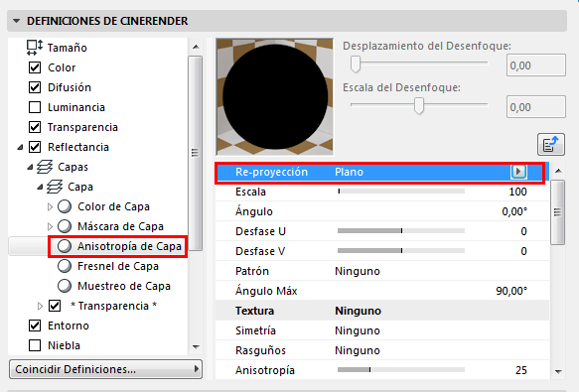Uncheck the Color channel checkbox

pyautogui.click(x=35, y=67)
